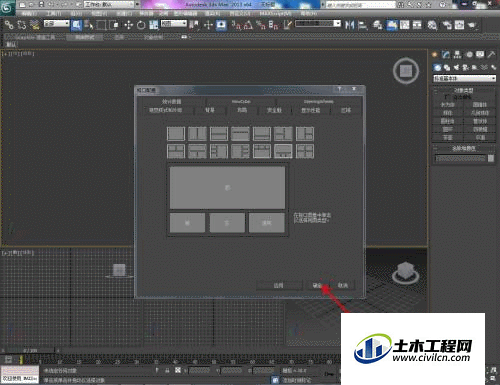Image resolution: width=500 pixels, height=385 pixels.
Task: Toggle the Percent Snap icon
Action: point(261,25)
